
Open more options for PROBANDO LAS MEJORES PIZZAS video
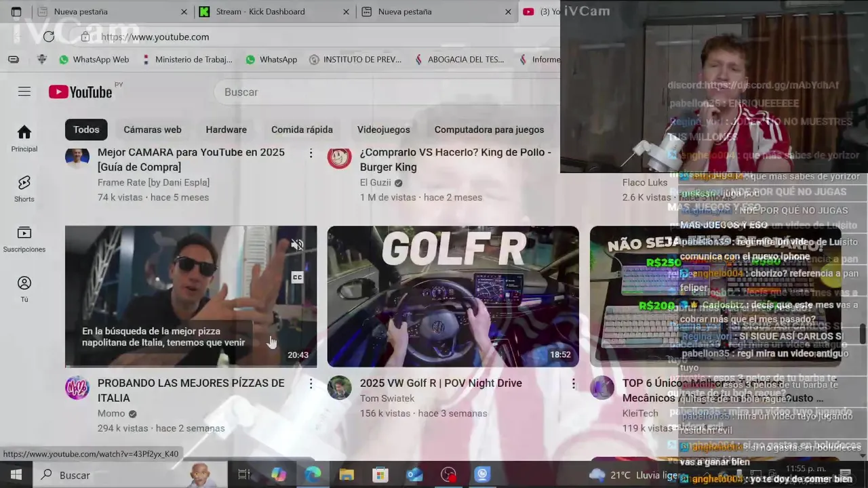(311, 384)
